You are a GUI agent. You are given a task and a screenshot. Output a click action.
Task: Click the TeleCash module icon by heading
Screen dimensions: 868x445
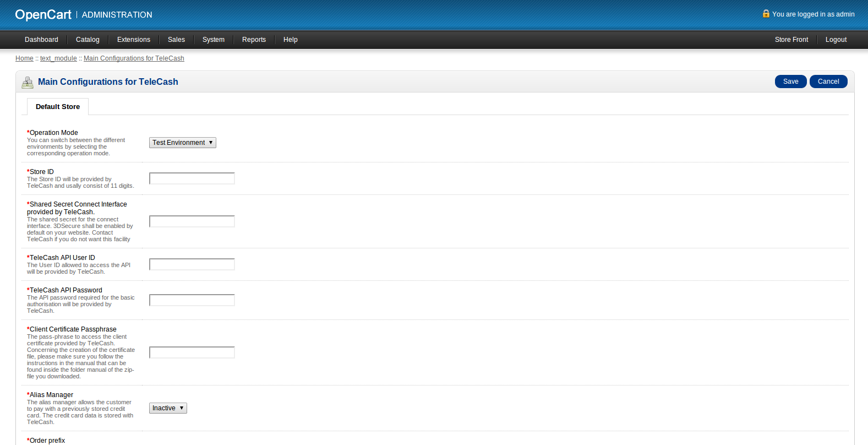[28, 83]
